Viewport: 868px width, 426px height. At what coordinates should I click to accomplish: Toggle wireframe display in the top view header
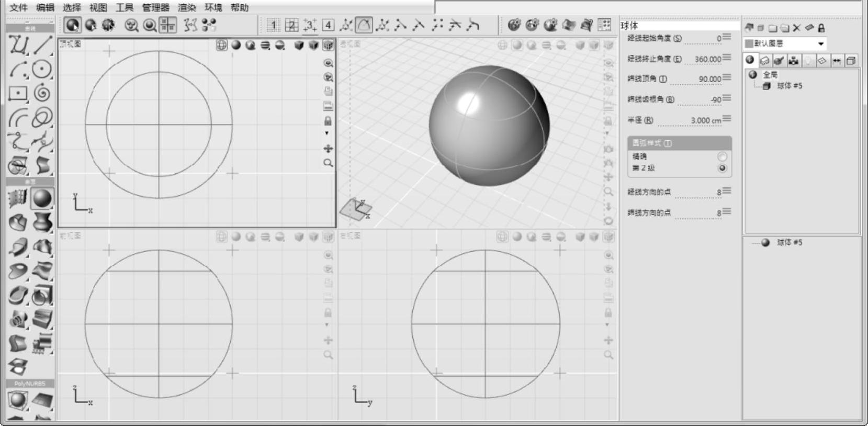coord(221,45)
